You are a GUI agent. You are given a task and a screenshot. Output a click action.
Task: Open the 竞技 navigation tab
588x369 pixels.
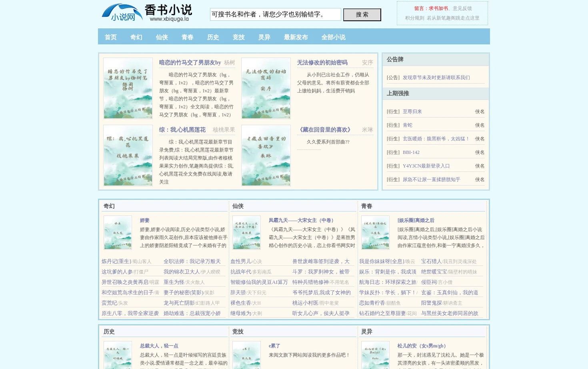pyautogui.click(x=239, y=37)
